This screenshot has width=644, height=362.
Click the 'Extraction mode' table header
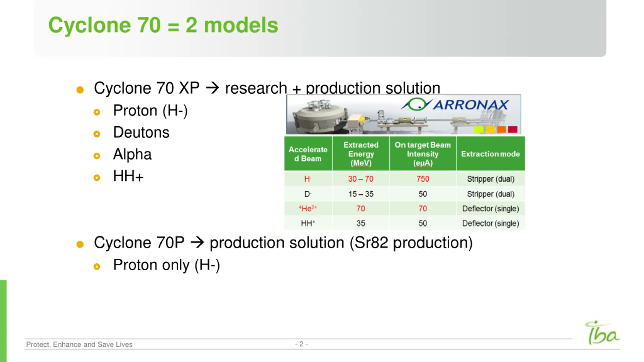491,154
